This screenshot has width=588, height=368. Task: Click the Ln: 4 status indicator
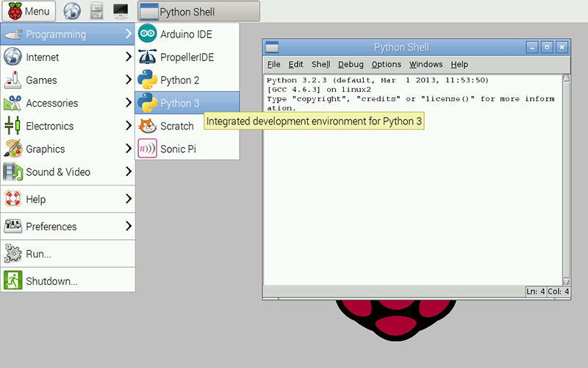536,291
